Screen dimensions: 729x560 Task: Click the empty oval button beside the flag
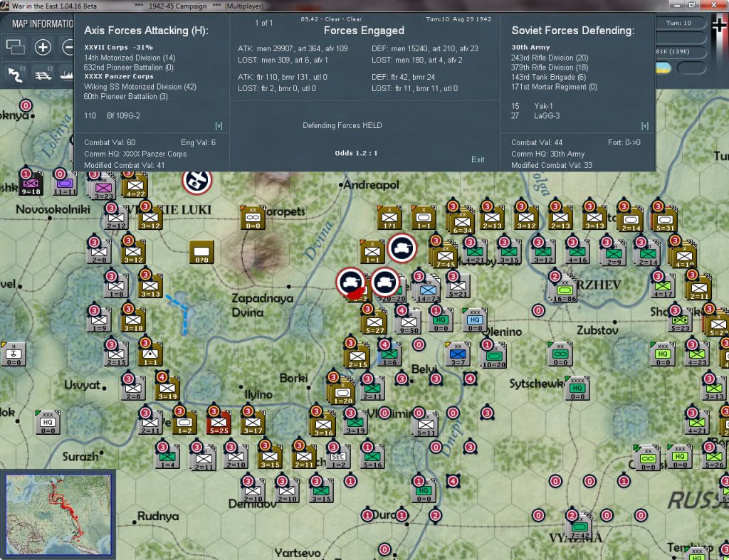click(x=692, y=68)
